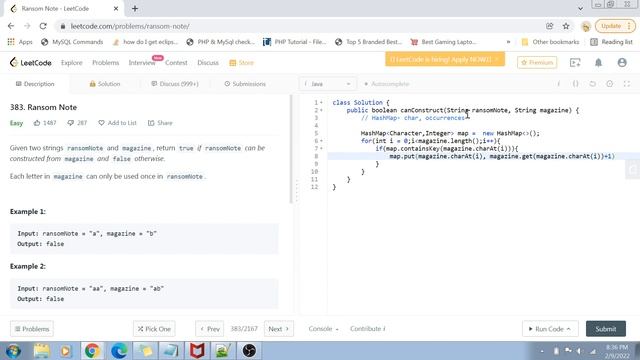Switch to the Solution tab
This screenshot has width=640, height=360.
(x=104, y=84)
